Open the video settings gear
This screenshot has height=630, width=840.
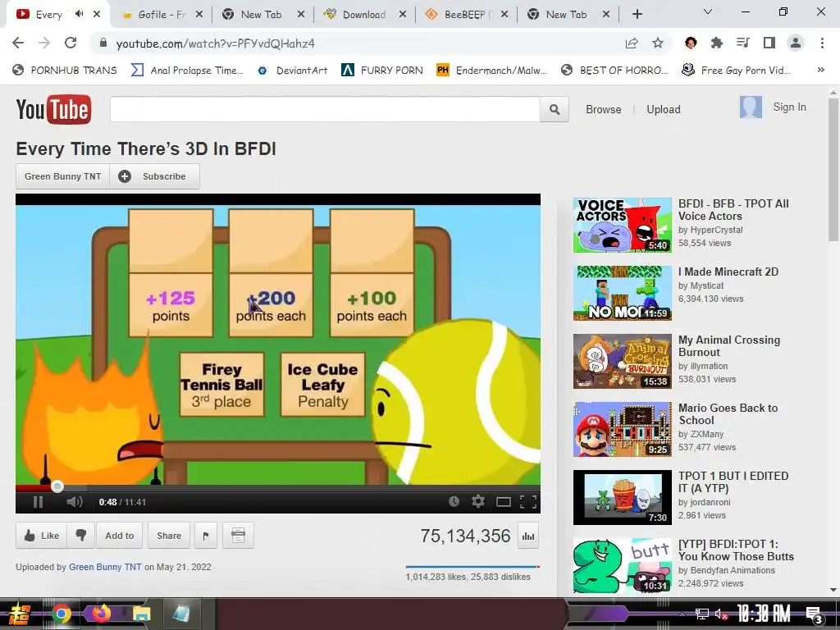click(478, 501)
